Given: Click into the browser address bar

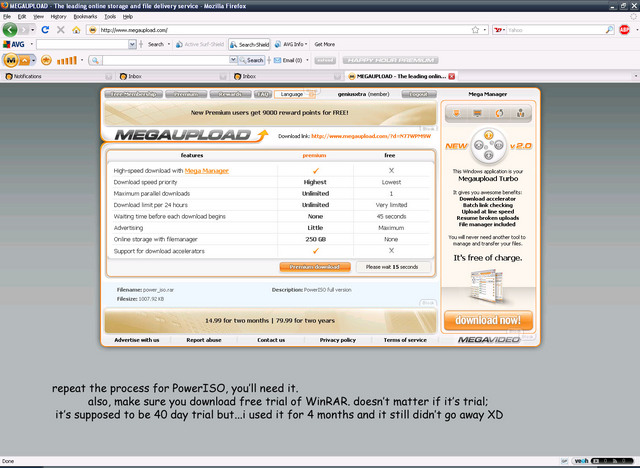Looking at the screenshot, I should pyautogui.click(x=282, y=30).
